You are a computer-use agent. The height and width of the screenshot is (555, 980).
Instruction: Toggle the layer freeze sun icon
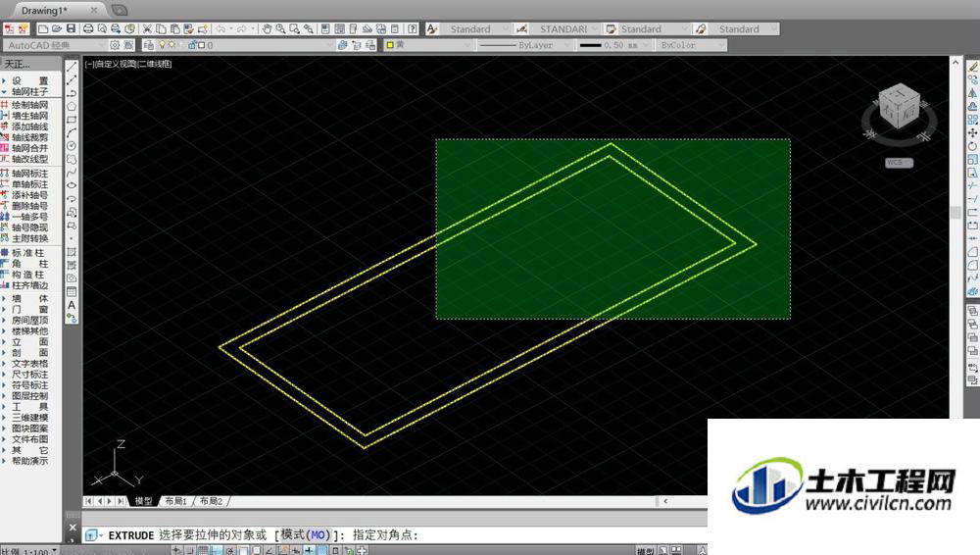point(171,45)
